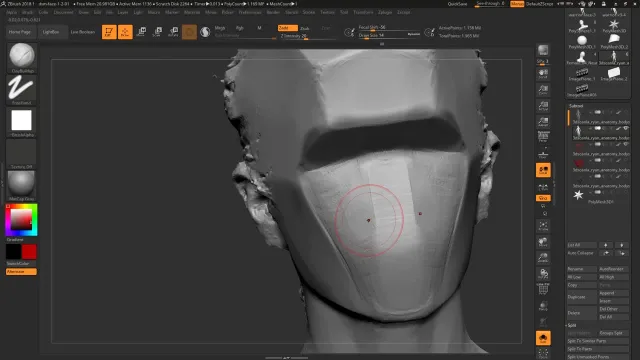Click the Frame icon on right shelf
640x360 pixels.
click(x=543, y=226)
